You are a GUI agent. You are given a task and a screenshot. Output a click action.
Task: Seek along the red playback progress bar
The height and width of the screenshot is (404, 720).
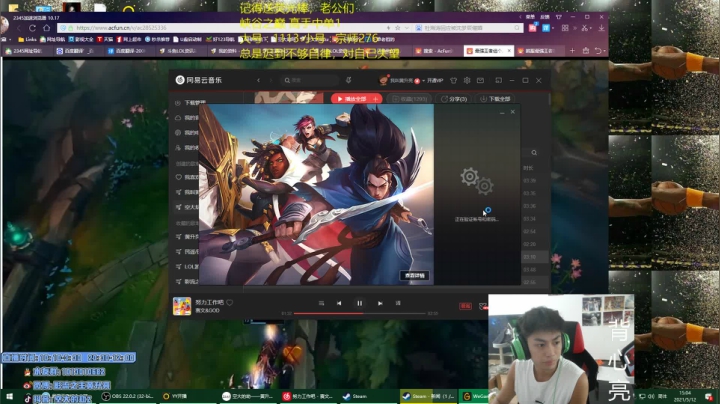point(360,313)
